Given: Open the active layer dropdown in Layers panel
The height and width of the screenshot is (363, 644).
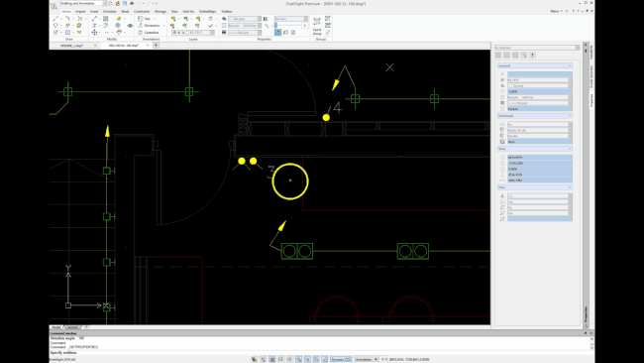Looking at the screenshot, I should 193,33.
